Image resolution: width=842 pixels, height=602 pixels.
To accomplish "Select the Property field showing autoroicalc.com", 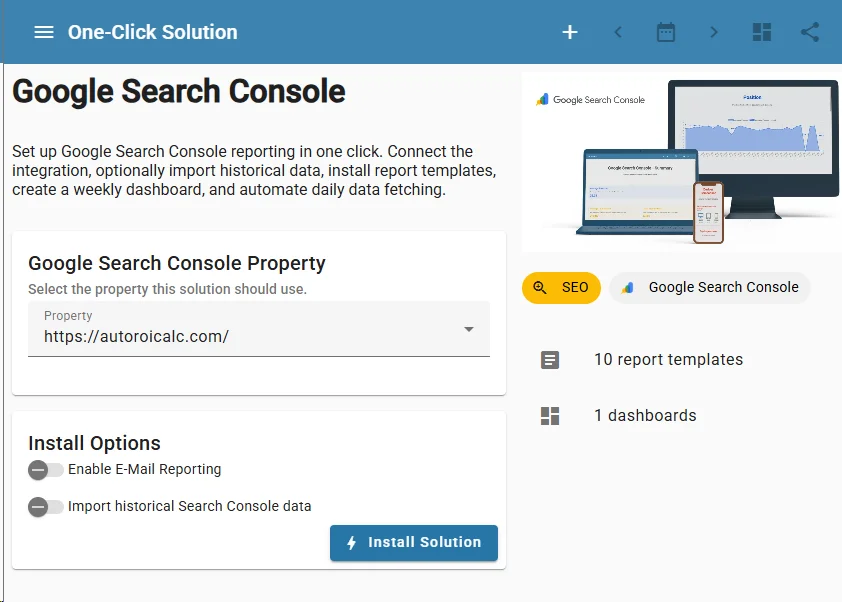I will point(259,329).
